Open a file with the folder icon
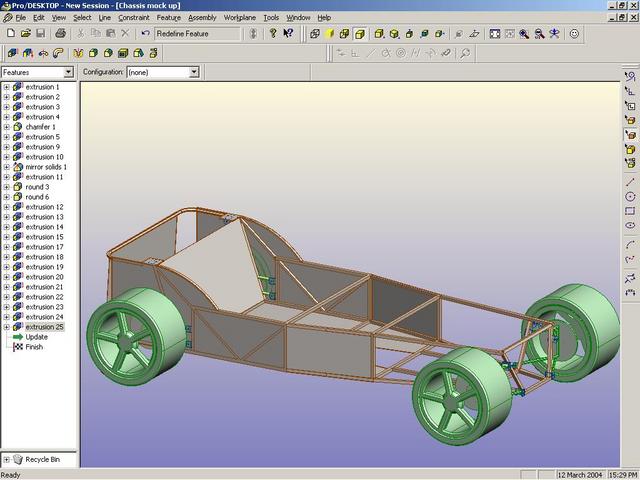The height and width of the screenshot is (480, 640). 26,33
